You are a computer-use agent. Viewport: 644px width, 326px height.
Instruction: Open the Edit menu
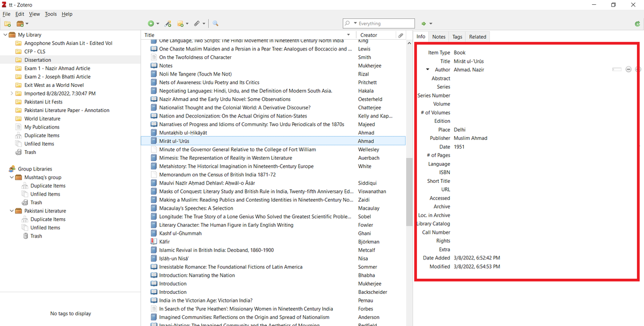(x=20, y=14)
